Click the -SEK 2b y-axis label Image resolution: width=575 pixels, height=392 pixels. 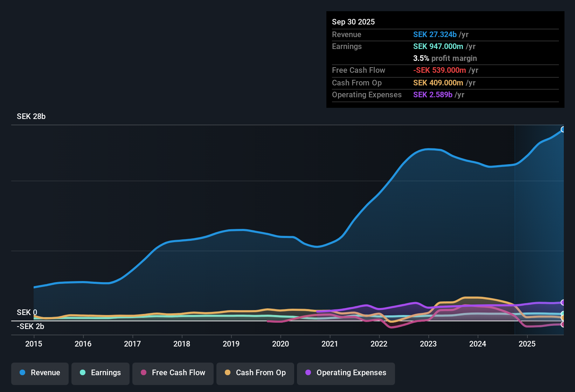click(x=30, y=327)
